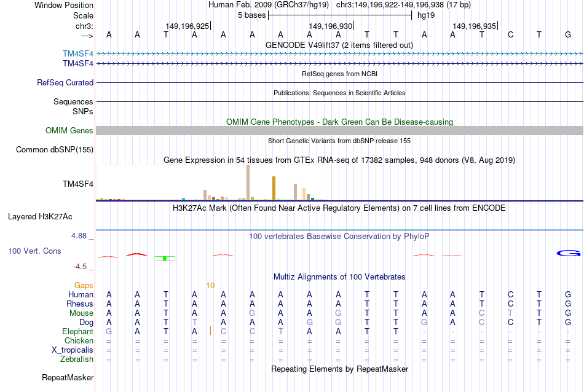This screenshot has width=584, height=392.
Task: Click the chr3:149,196,922-149,196,938 (17 bp) position text
Action: click(403, 5)
